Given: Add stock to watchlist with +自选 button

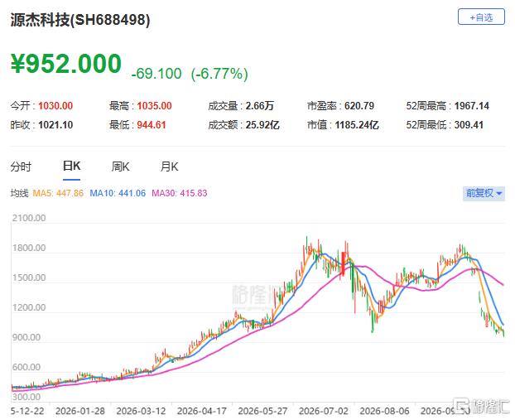Looking at the screenshot, I should click(481, 17).
